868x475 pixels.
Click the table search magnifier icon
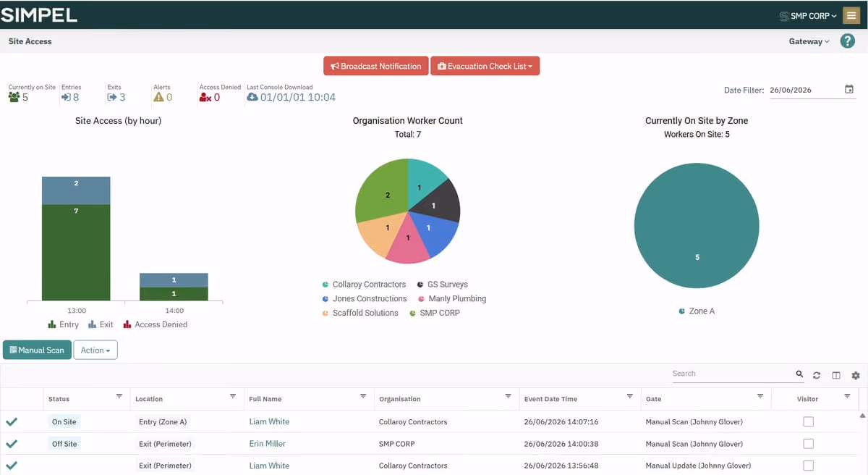click(x=799, y=374)
